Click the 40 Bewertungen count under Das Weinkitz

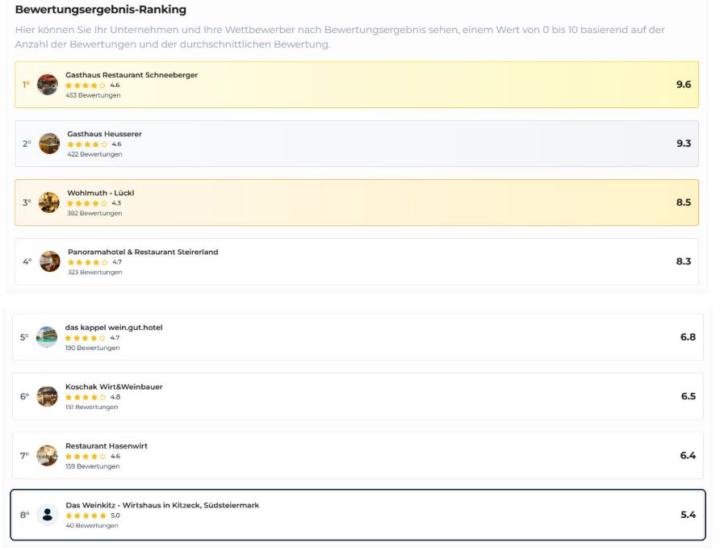click(x=92, y=526)
